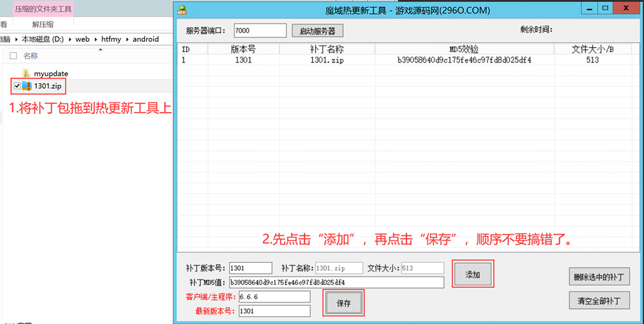This screenshot has height=324, width=644.
Task: Close the hot update tool window
Action: [x=624, y=8]
